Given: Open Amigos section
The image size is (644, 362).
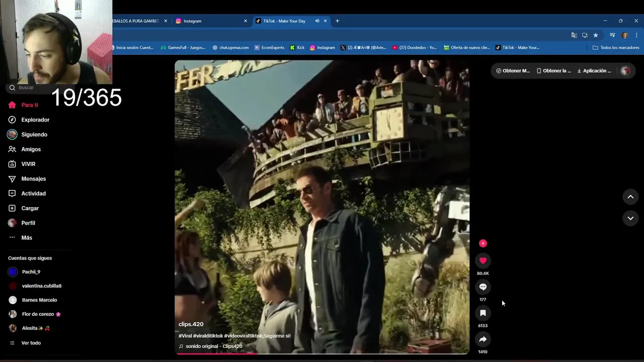Looking at the screenshot, I should point(25,149).
